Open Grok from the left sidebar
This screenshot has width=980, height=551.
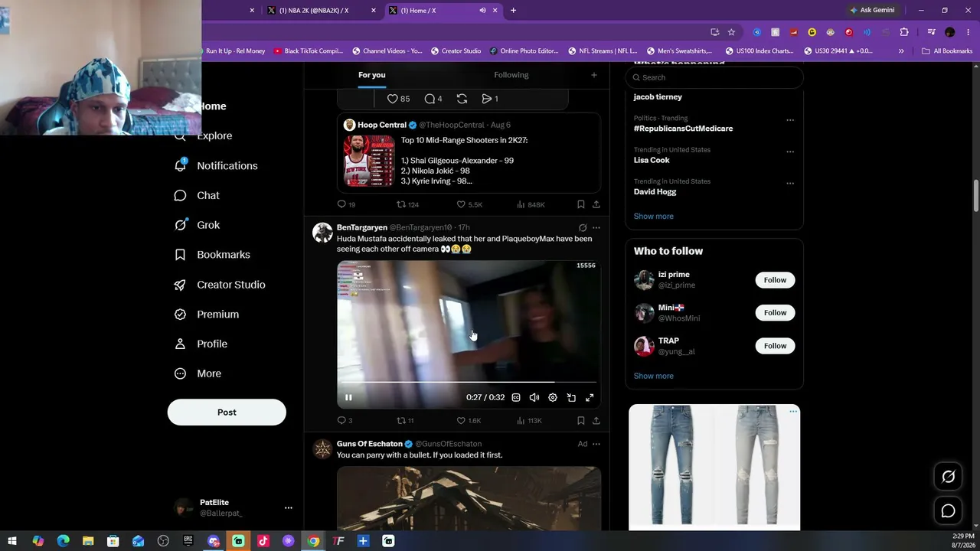[x=197, y=225]
